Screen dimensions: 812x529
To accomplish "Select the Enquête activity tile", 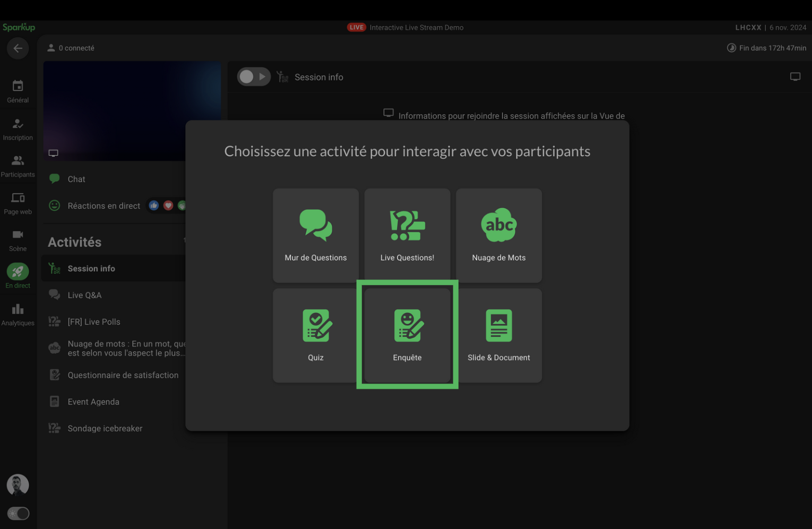I will (x=407, y=335).
